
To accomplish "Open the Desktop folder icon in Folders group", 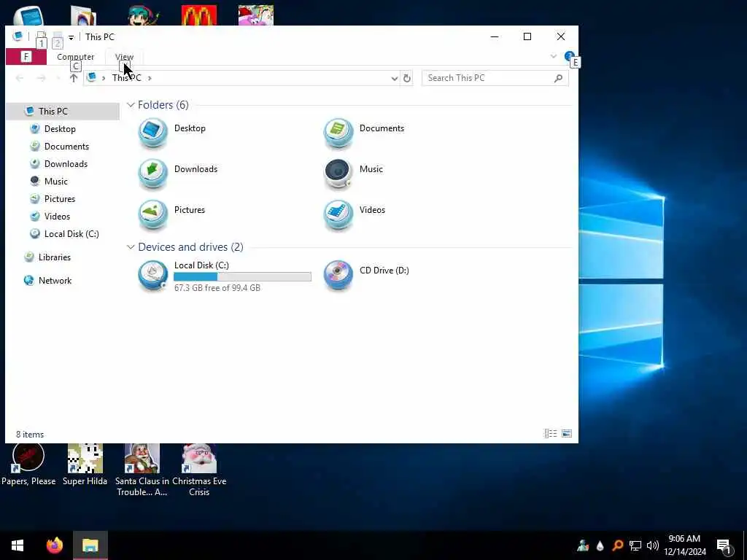I will [153, 133].
